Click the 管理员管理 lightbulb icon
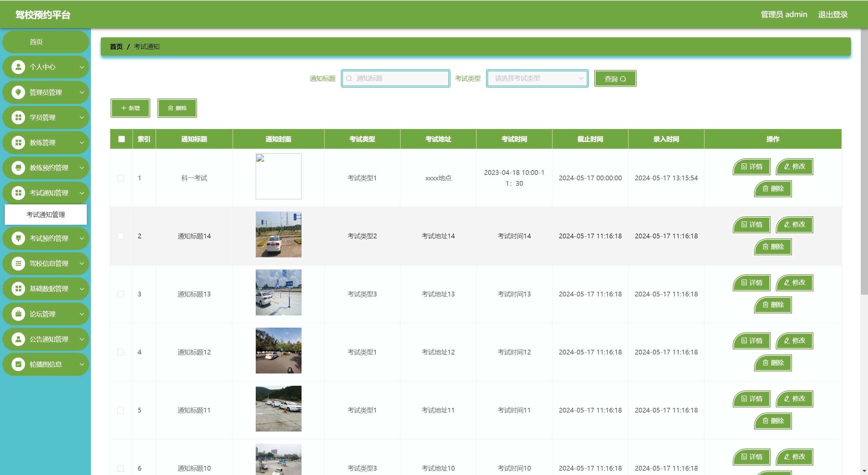The height and width of the screenshot is (475, 868). click(18, 92)
